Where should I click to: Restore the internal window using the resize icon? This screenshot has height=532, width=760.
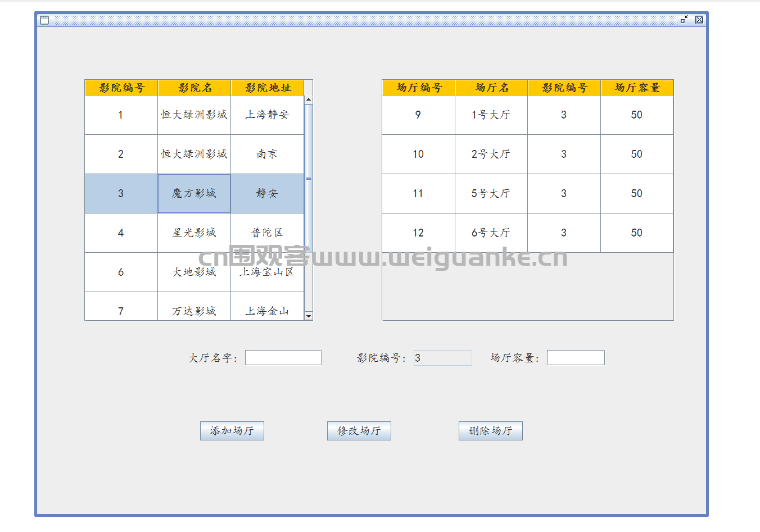[x=684, y=20]
